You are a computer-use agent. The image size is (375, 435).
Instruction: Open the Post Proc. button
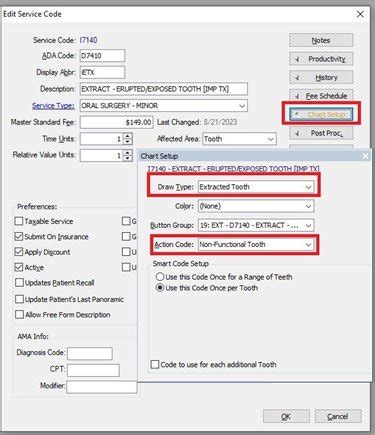(x=321, y=133)
